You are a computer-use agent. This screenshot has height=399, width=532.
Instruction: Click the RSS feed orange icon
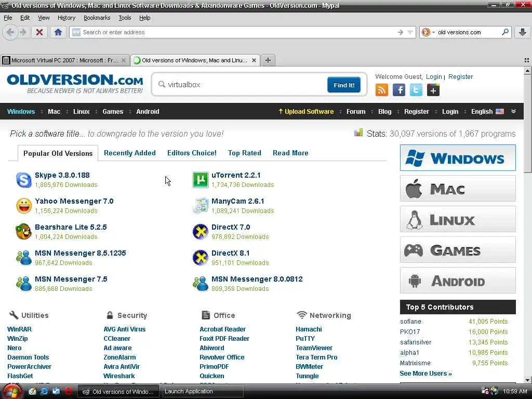(382, 90)
